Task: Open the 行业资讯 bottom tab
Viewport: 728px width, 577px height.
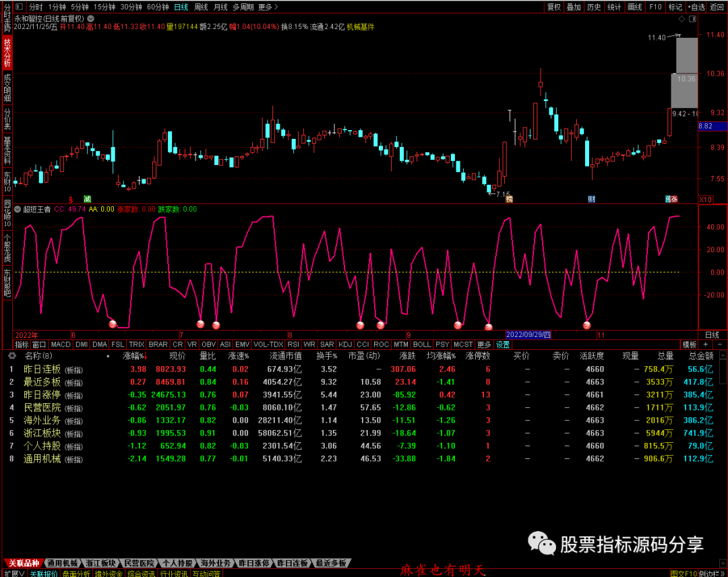Action: pyautogui.click(x=174, y=574)
